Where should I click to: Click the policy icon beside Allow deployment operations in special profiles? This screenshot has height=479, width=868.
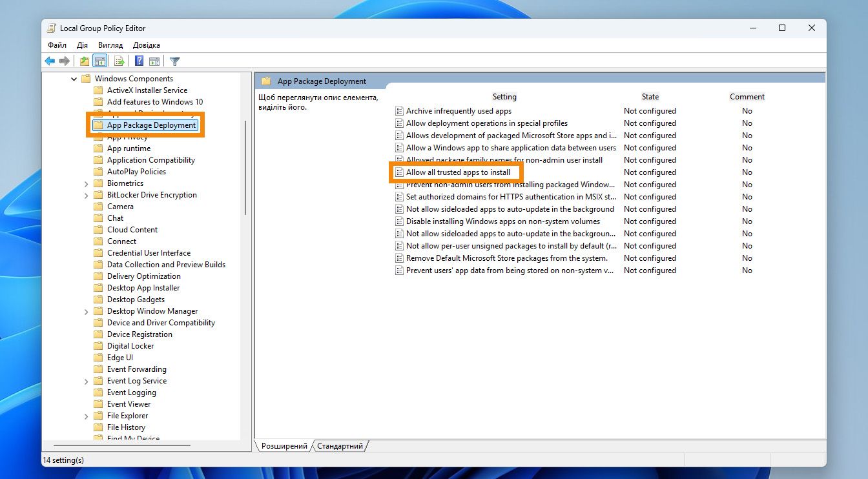pyautogui.click(x=400, y=123)
